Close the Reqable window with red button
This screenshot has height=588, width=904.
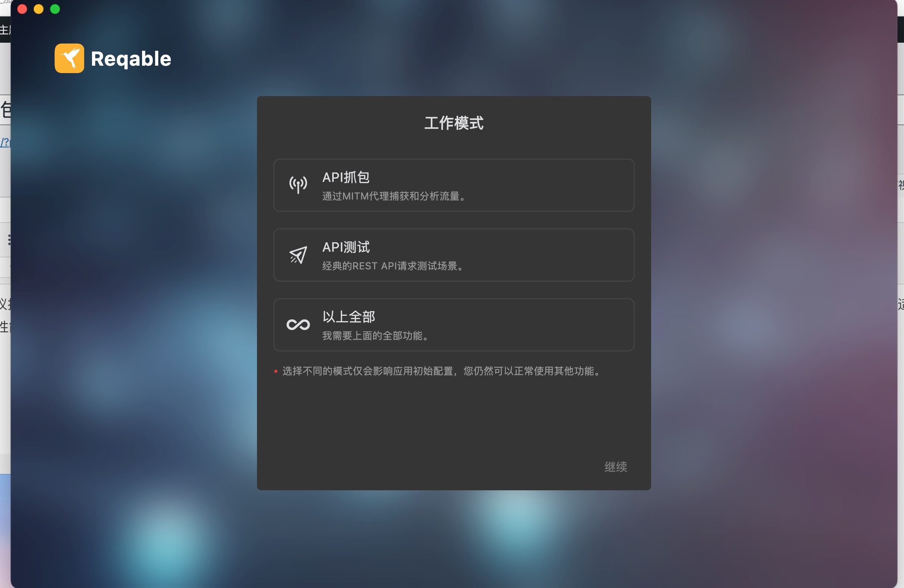pos(22,9)
